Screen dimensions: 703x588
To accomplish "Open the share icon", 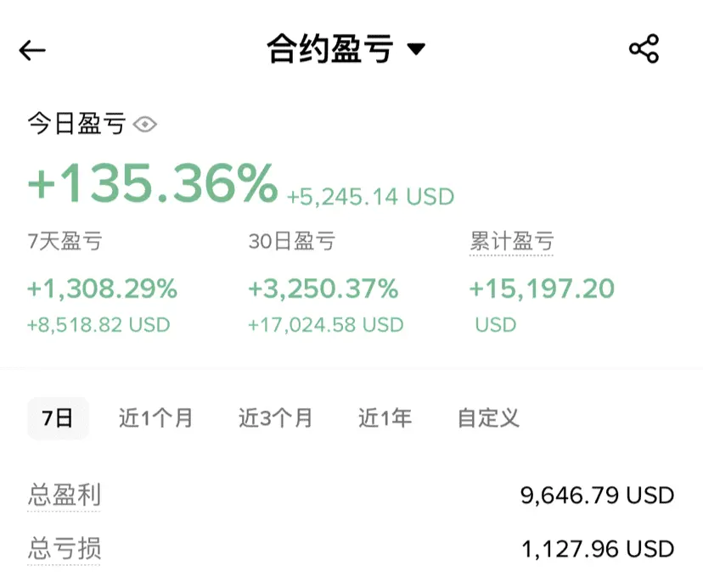I will [x=644, y=49].
